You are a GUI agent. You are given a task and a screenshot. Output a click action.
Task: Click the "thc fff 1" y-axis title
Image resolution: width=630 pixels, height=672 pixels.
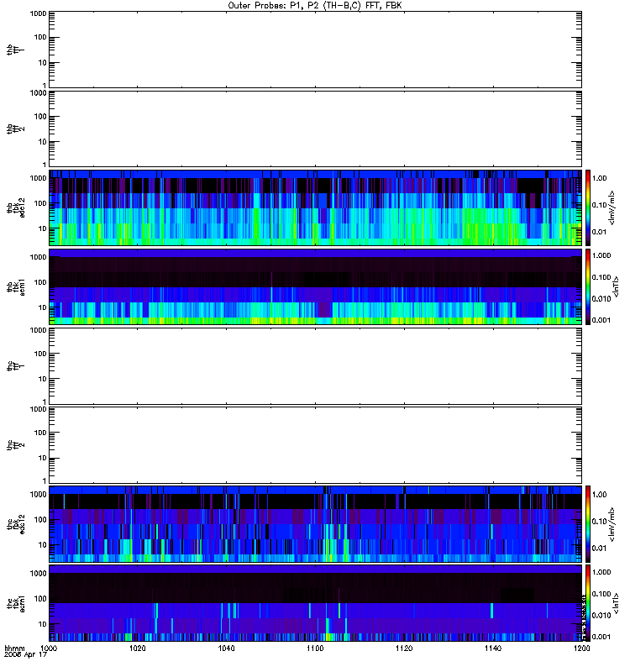16,365
